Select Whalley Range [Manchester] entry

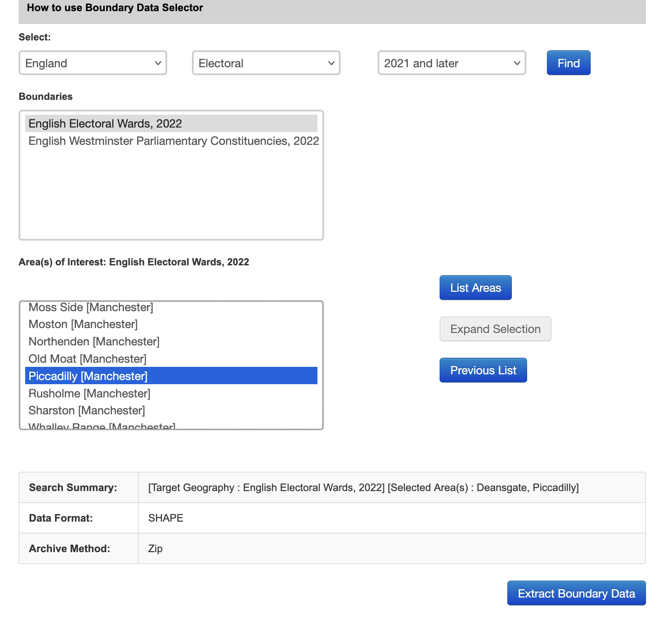102,426
